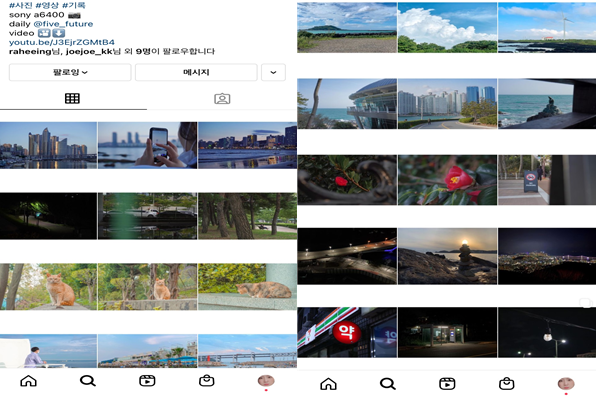Open profile avatar in left navigation bar
Image resolution: width=596 pixels, height=398 pixels.
[x=266, y=381]
